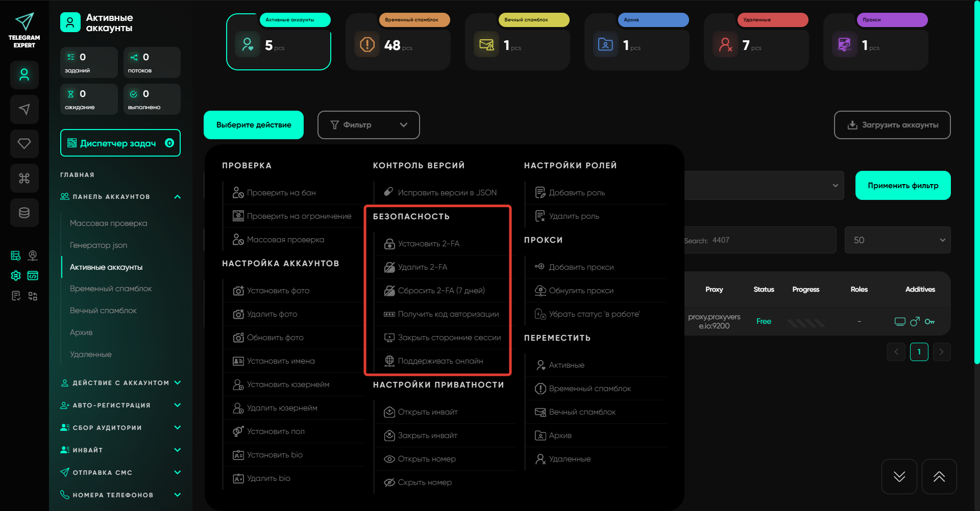The width and height of the screenshot is (980, 511).
Task: Click the diamond icon in left rail
Action: coord(24,144)
